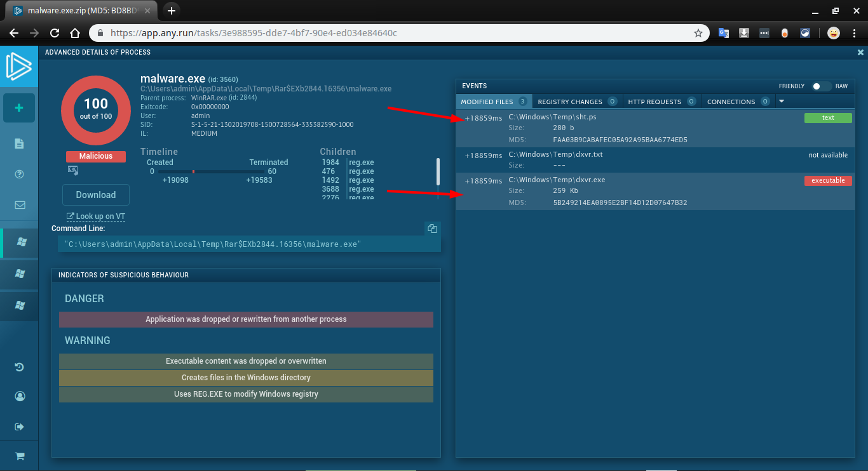Select the first Windows task icon
The height and width of the screenshot is (471, 868).
coord(22,242)
